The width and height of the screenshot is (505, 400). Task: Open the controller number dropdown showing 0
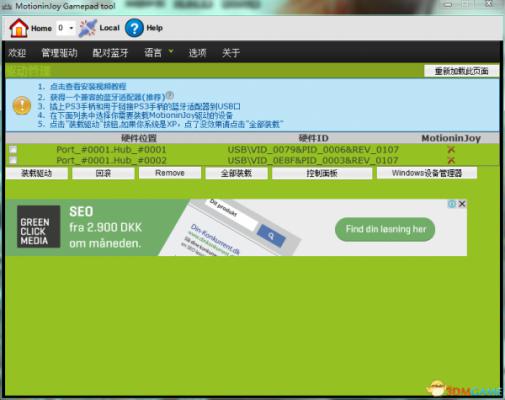pos(66,28)
